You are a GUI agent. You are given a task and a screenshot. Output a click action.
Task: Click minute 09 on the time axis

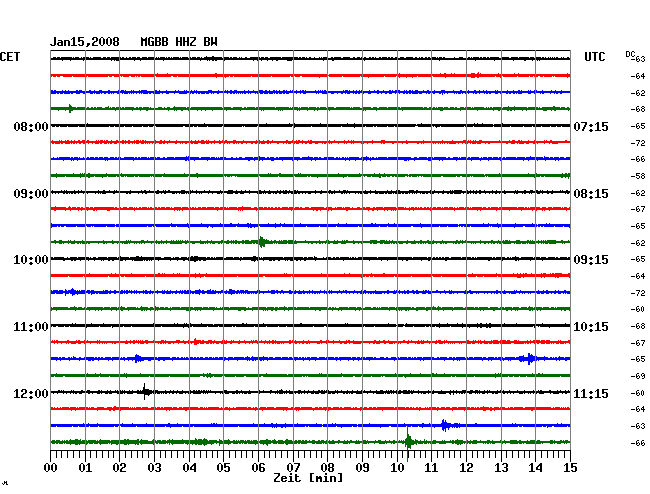[362, 467]
